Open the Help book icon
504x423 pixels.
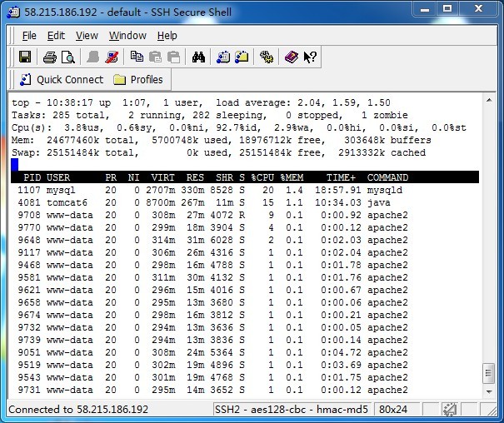pyautogui.click(x=292, y=57)
